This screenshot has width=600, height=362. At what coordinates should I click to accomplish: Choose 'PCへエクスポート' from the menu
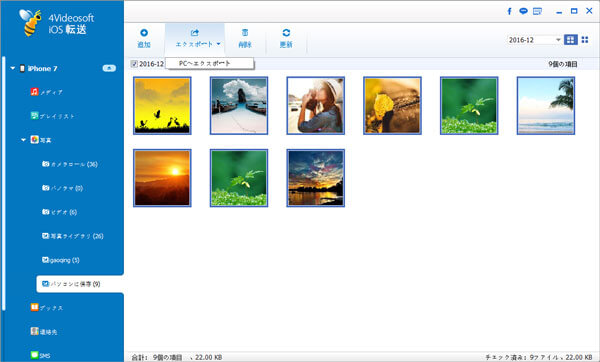click(210, 64)
